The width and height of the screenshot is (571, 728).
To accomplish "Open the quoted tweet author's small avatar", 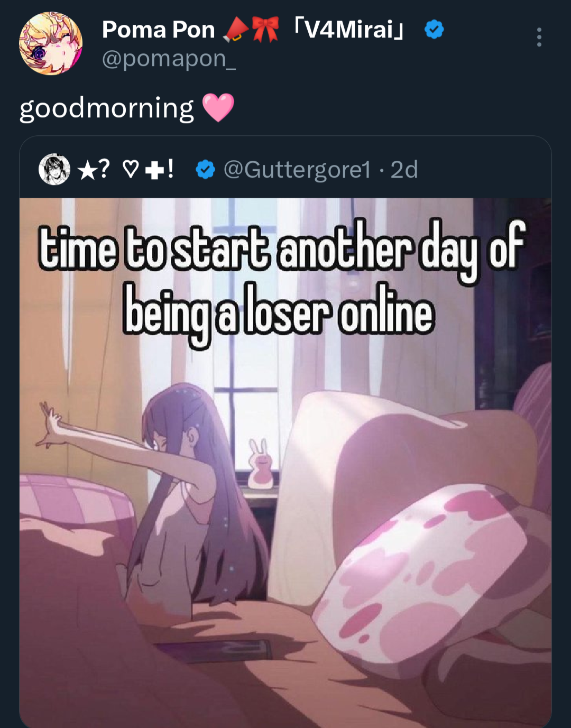I will (x=54, y=169).
